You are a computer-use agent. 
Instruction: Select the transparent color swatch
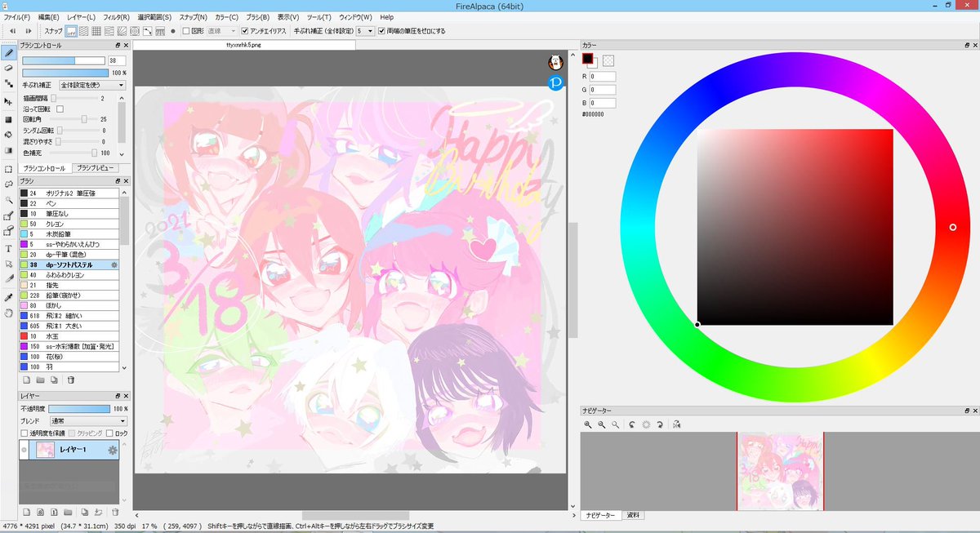608,60
